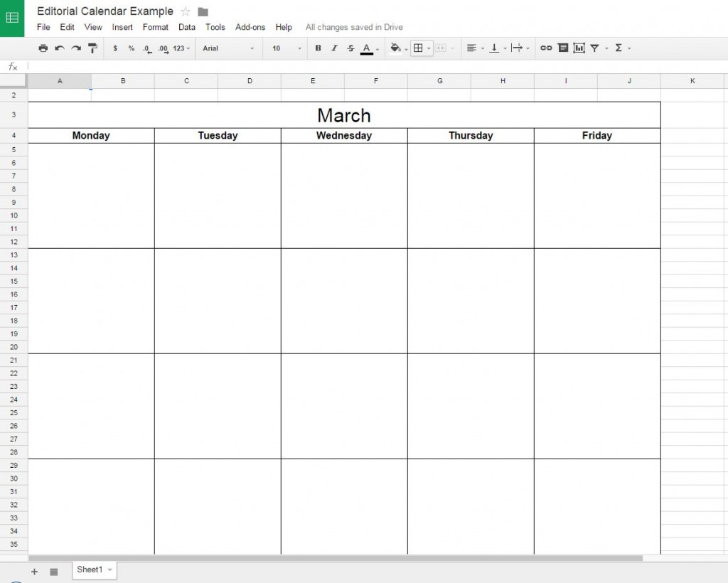The image size is (728, 583).
Task: Click Add sheet plus button
Action: pos(33,572)
